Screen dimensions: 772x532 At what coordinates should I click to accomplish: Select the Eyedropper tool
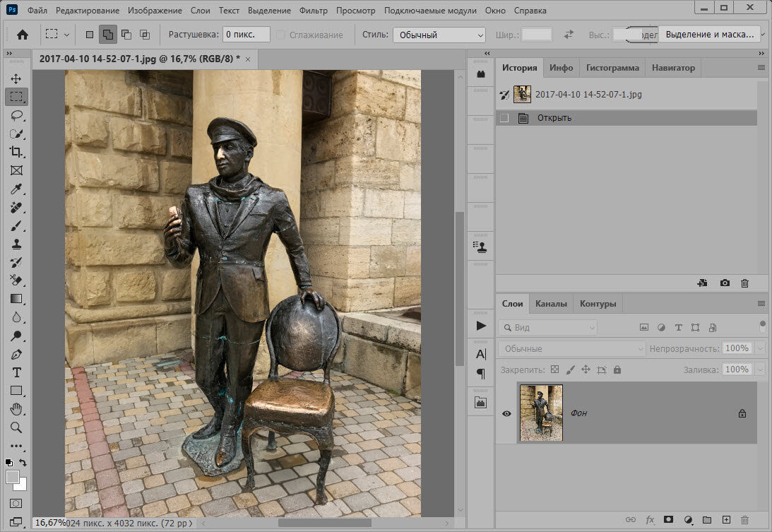[16, 189]
